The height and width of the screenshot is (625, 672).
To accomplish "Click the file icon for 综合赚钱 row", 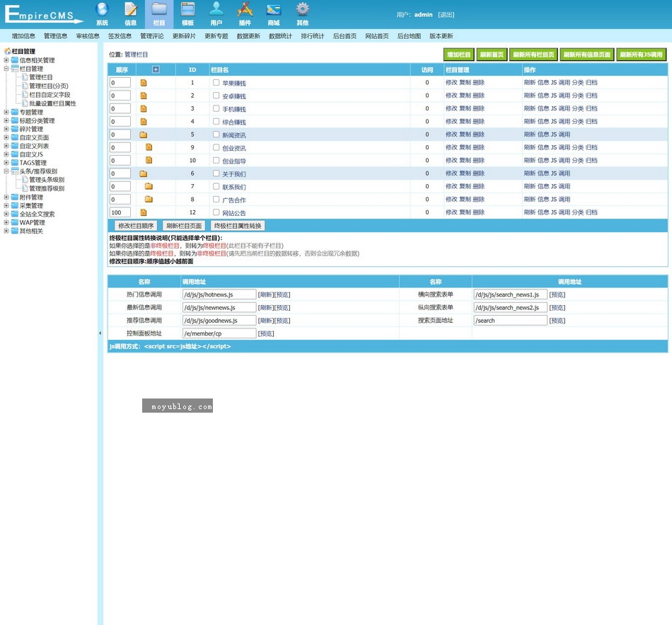I will tap(144, 122).
